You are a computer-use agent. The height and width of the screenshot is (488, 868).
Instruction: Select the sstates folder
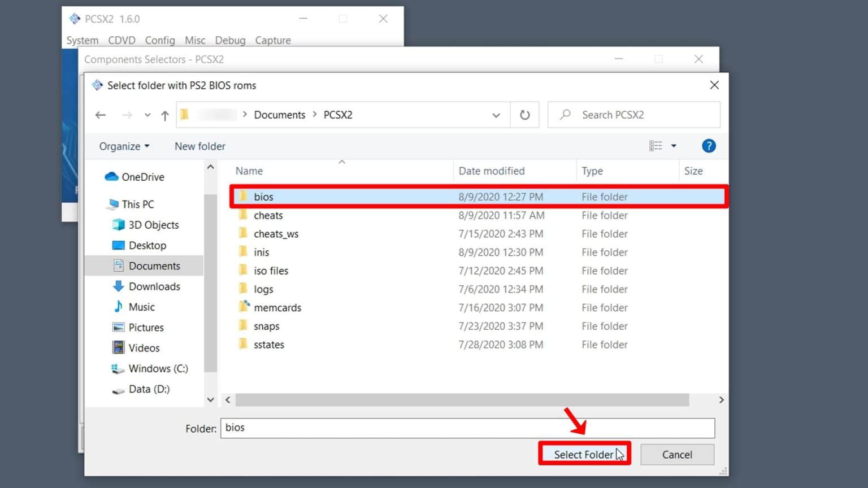pyautogui.click(x=268, y=344)
